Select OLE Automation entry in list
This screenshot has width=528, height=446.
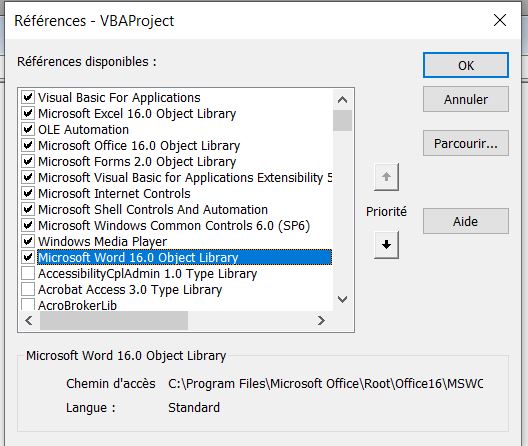click(84, 129)
